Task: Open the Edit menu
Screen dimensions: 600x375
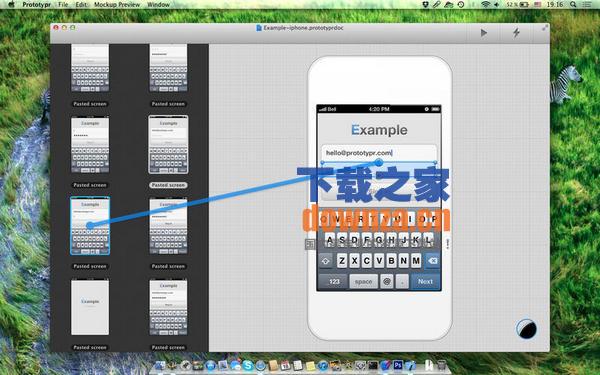Action: pos(81,5)
